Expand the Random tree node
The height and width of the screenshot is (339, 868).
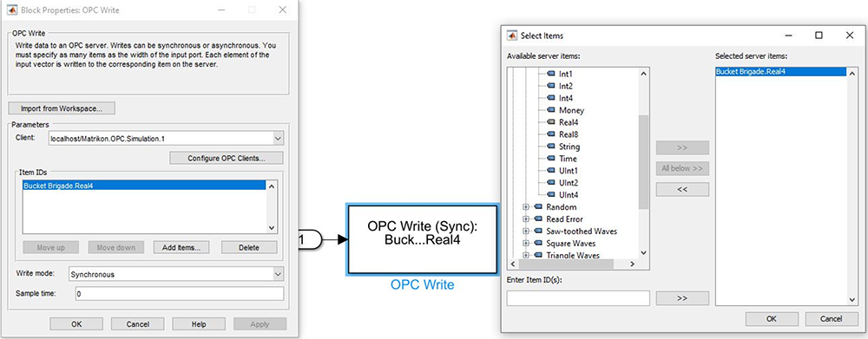526,207
